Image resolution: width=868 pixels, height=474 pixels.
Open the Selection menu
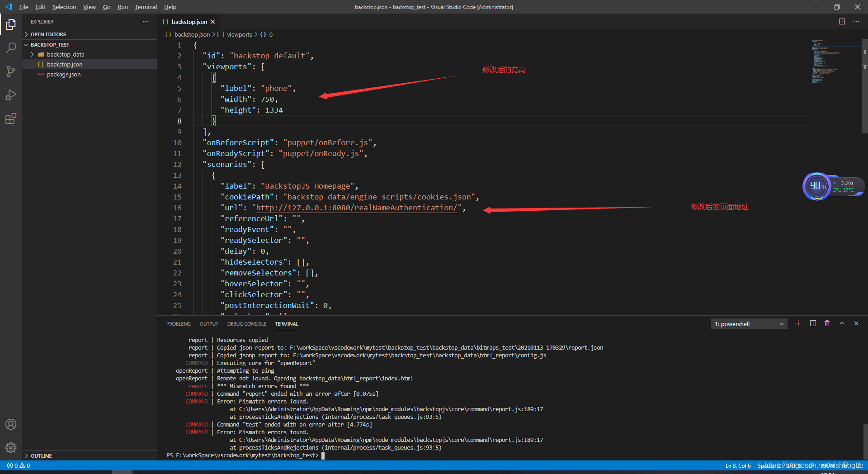click(x=64, y=7)
